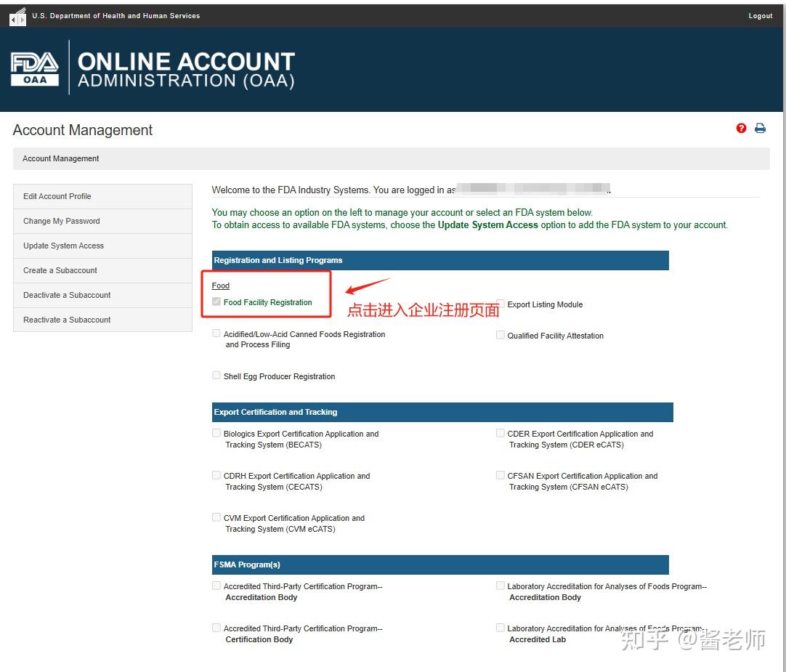Select Deactivate a Subaccount
The height and width of the screenshot is (672, 786).
click(67, 295)
